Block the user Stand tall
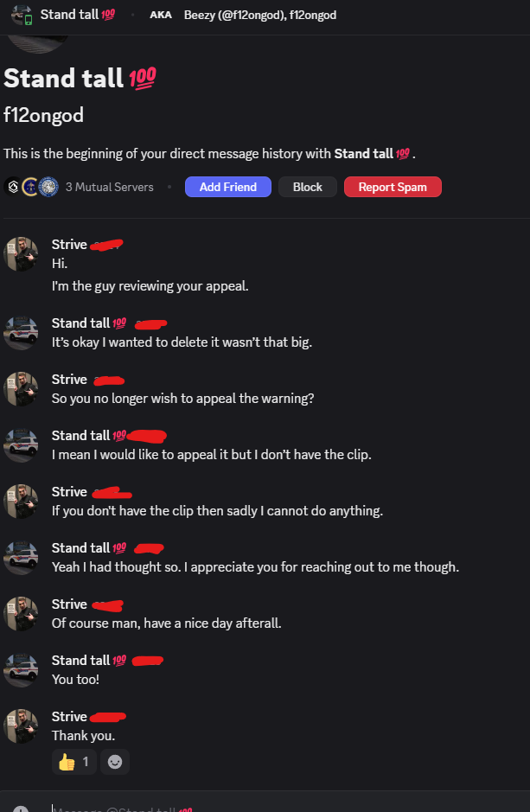The image size is (530, 812). (x=308, y=187)
